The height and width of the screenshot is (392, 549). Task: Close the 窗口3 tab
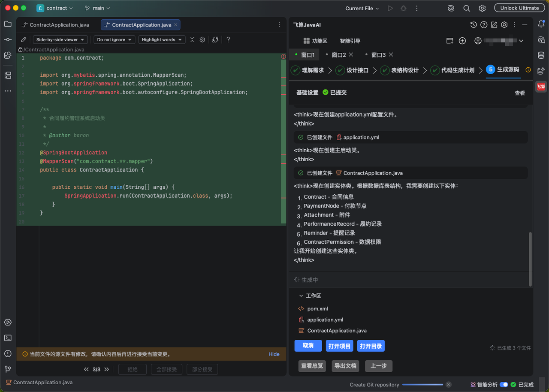pos(391,54)
